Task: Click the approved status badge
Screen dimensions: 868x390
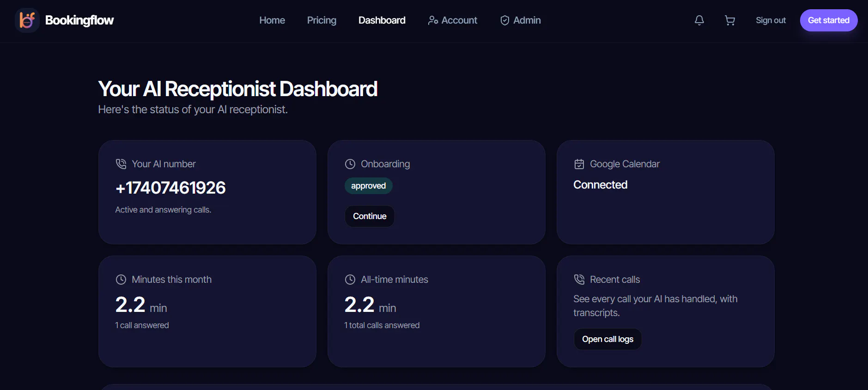Action: [x=368, y=186]
